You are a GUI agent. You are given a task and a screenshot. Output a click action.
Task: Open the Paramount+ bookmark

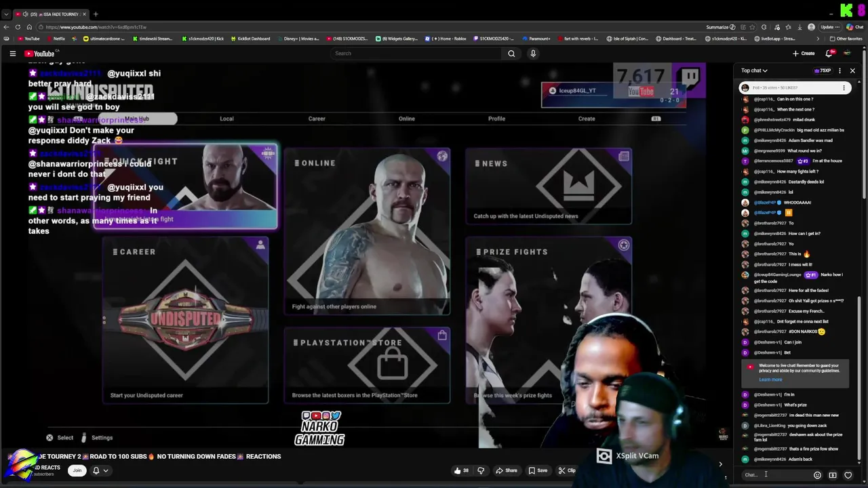pos(536,39)
